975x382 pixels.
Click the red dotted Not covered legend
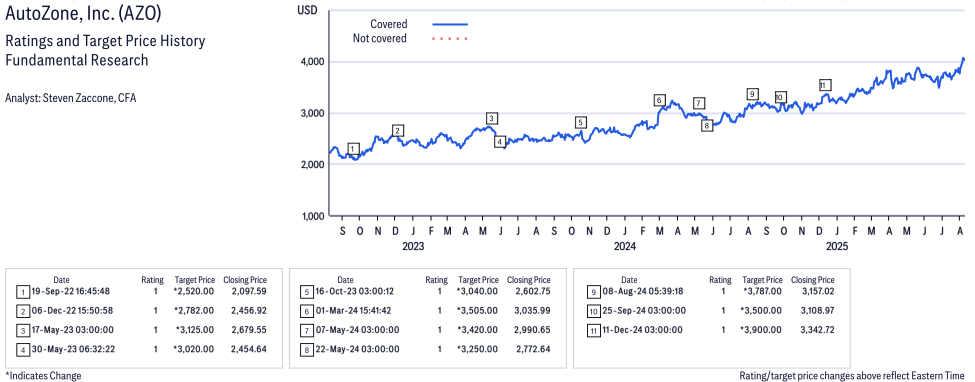(x=450, y=39)
